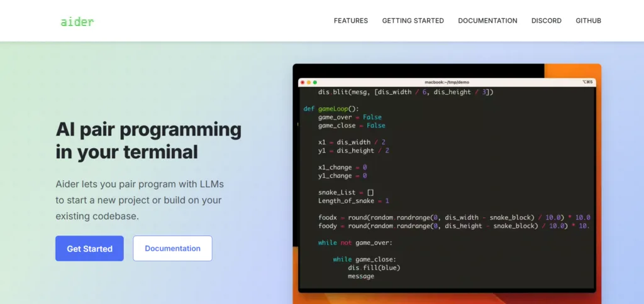Click the red close dot in terminal window
The height and width of the screenshot is (304, 644).
303,82
